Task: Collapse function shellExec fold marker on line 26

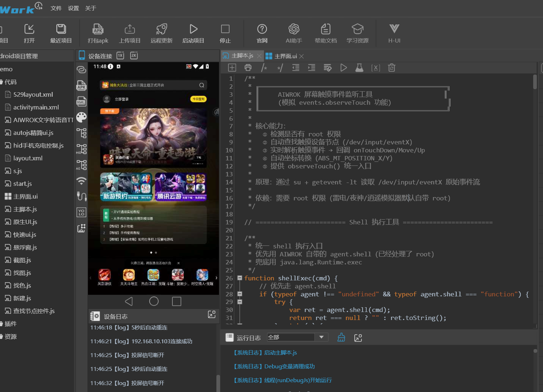Action: pos(240,278)
